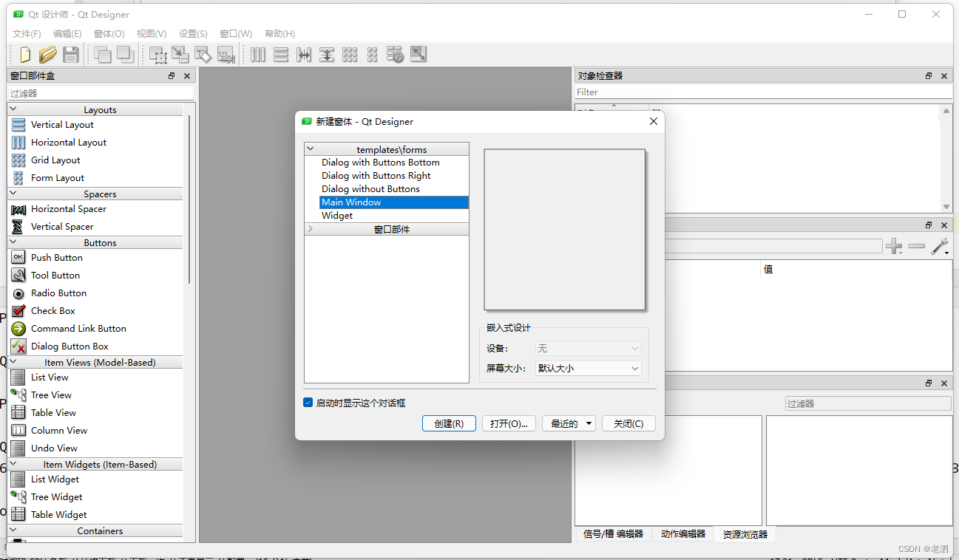Collapse the Buttons category

pyautogui.click(x=13, y=242)
